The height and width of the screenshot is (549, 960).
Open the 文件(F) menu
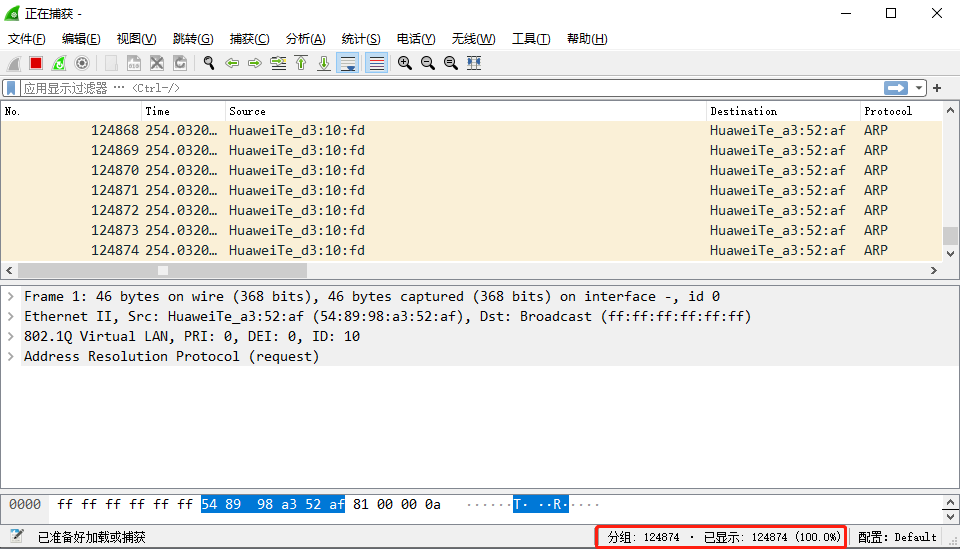click(26, 39)
